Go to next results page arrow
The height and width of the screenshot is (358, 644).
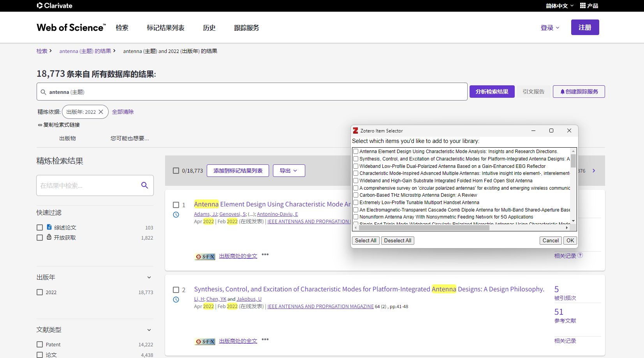pos(594,171)
